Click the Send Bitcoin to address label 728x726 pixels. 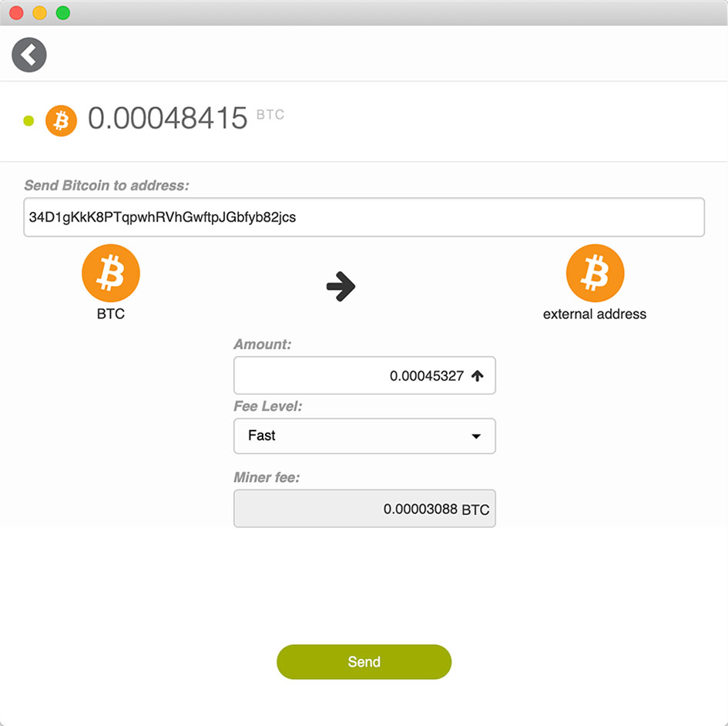107,185
